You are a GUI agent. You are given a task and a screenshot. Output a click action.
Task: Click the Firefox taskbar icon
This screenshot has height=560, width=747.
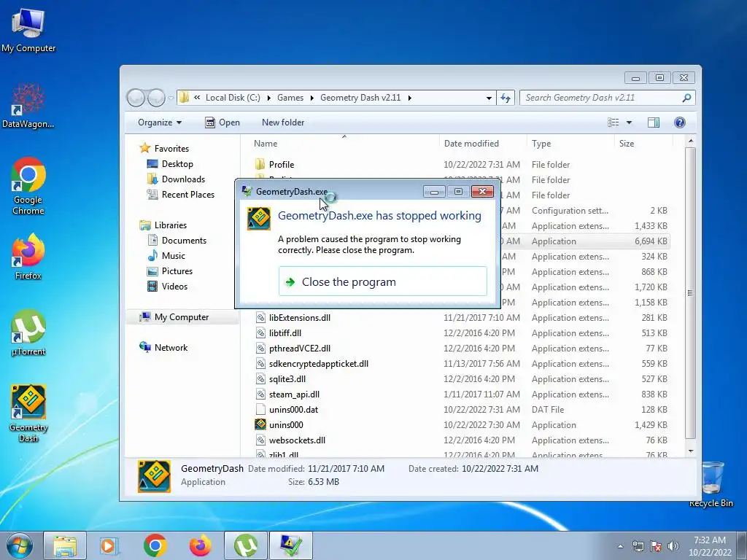coord(200,545)
